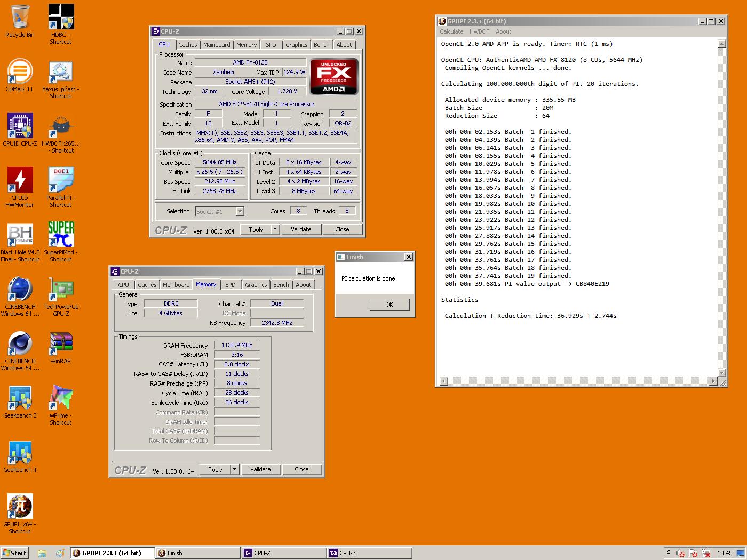The width and height of the screenshot is (747, 560).
Task: Open SPD tab in bottom CPU-Z window
Action: pyautogui.click(x=231, y=285)
